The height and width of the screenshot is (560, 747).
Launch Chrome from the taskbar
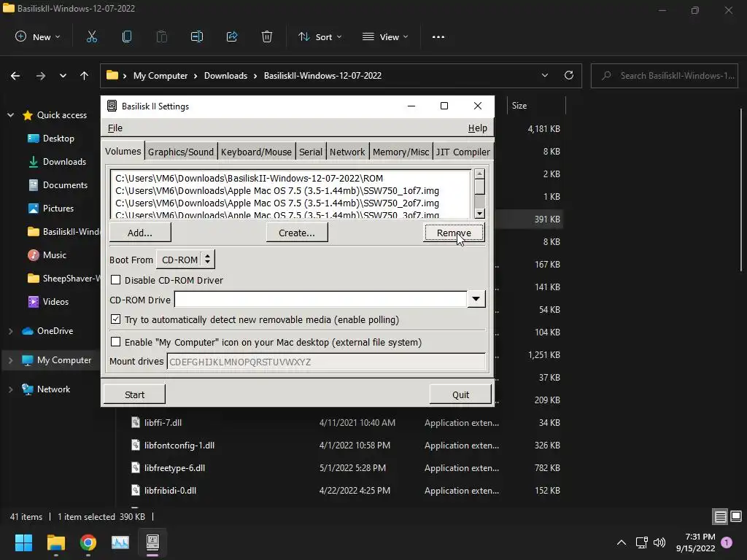88,542
